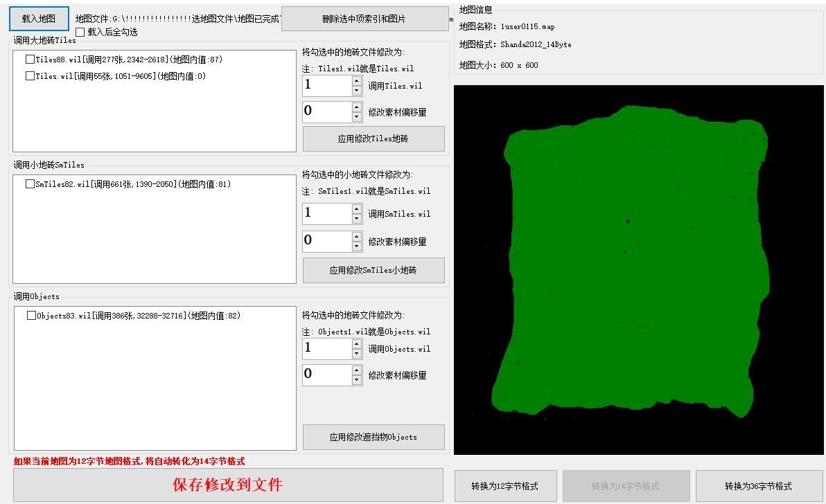The width and height of the screenshot is (826, 504).
Task: Tick the SmTiles82.wil checkbox
Action: tap(30, 184)
